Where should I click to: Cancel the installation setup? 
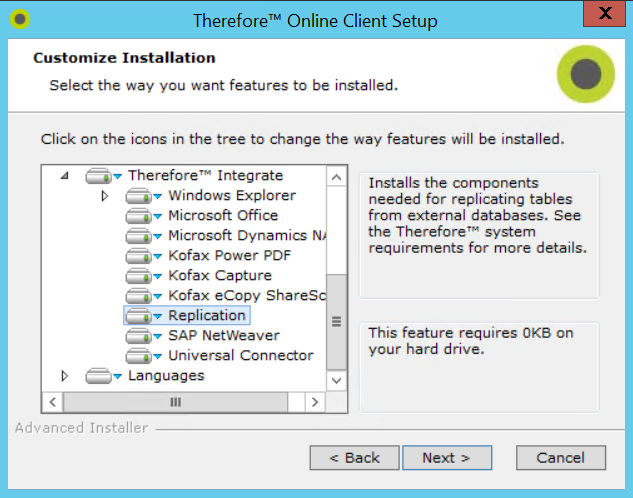coord(560,458)
